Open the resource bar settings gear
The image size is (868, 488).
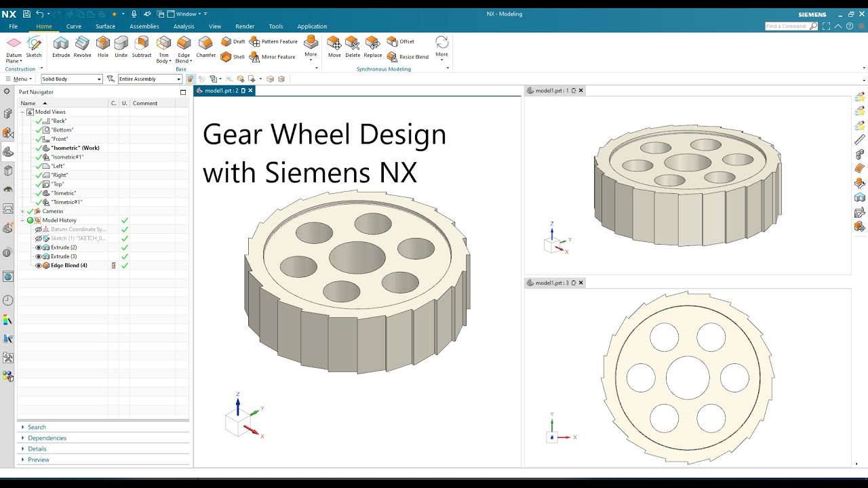[x=7, y=91]
